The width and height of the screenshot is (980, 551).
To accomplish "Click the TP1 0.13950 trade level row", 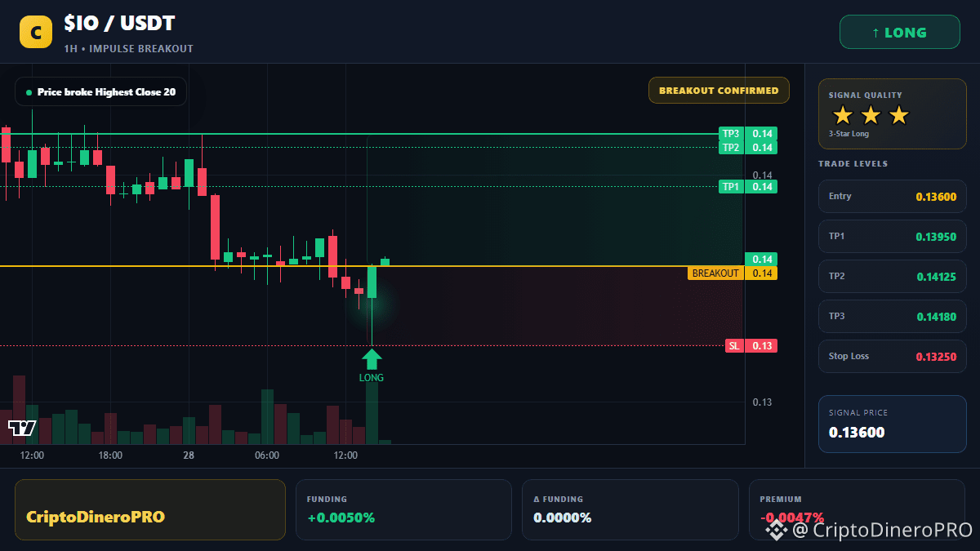I will pos(892,237).
